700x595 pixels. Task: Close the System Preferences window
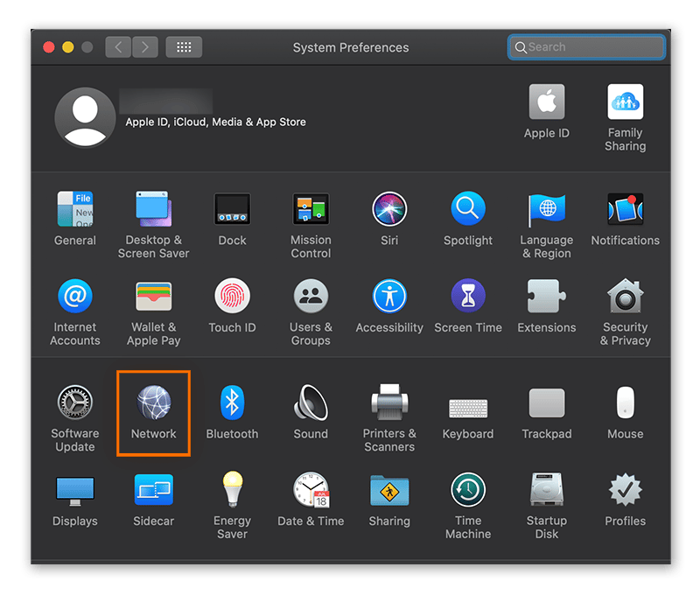[x=49, y=47]
